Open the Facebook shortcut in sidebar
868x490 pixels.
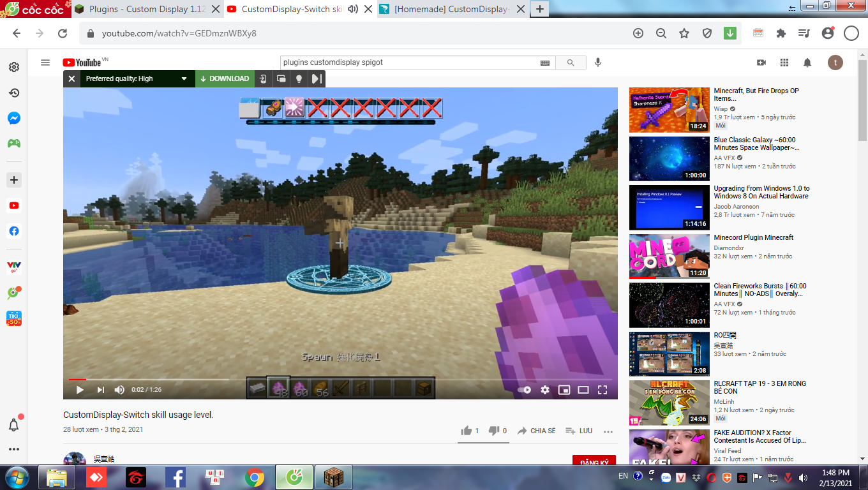click(14, 231)
